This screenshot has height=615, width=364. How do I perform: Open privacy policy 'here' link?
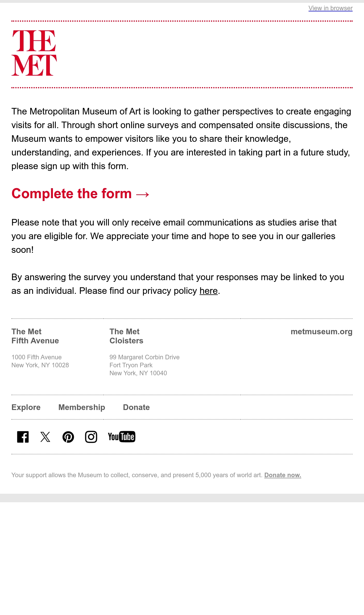point(208,291)
